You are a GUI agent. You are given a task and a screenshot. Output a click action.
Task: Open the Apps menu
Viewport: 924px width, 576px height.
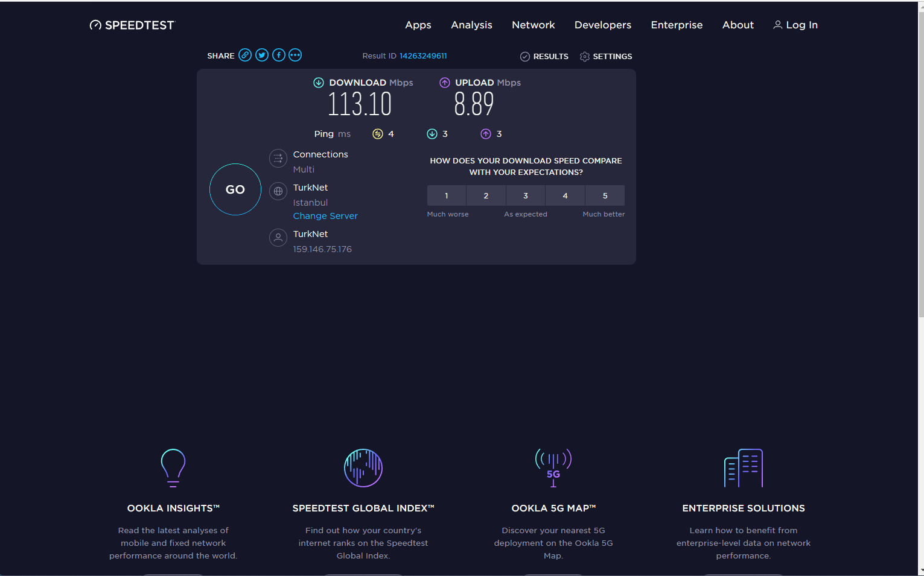[x=418, y=25]
